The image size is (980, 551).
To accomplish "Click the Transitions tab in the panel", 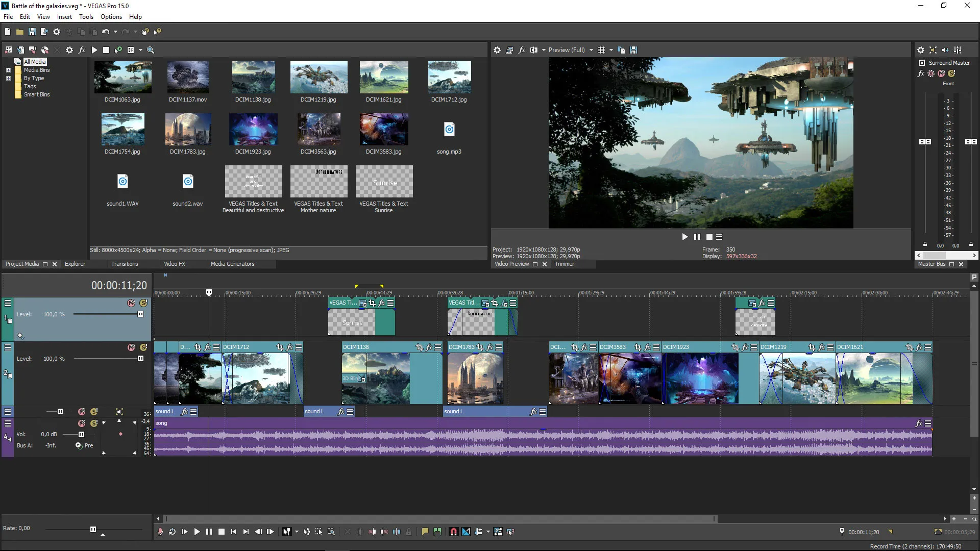I will [x=125, y=264].
